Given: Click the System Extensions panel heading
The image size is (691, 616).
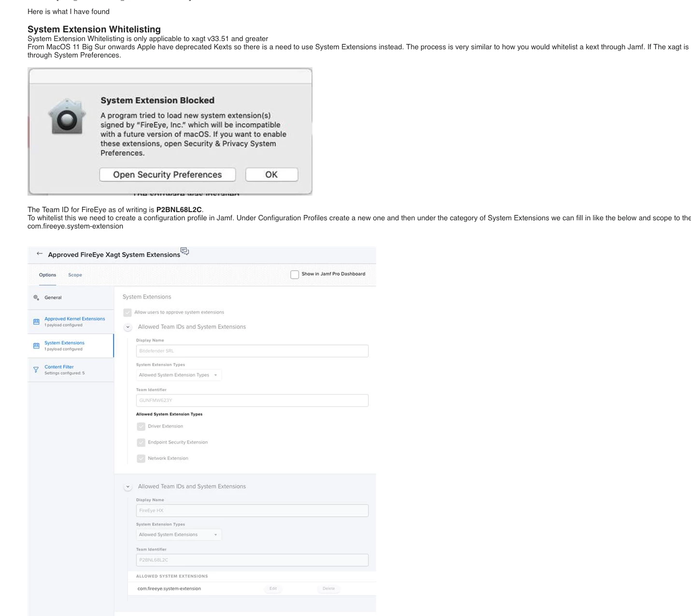Looking at the screenshot, I should 147,297.
